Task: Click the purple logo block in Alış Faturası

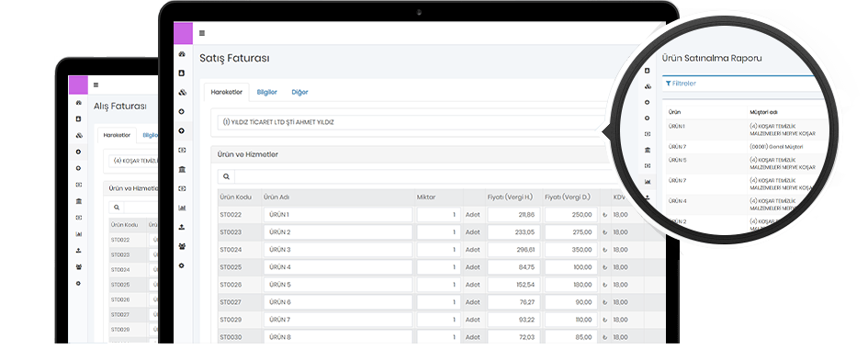Action: tap(79, 85)
